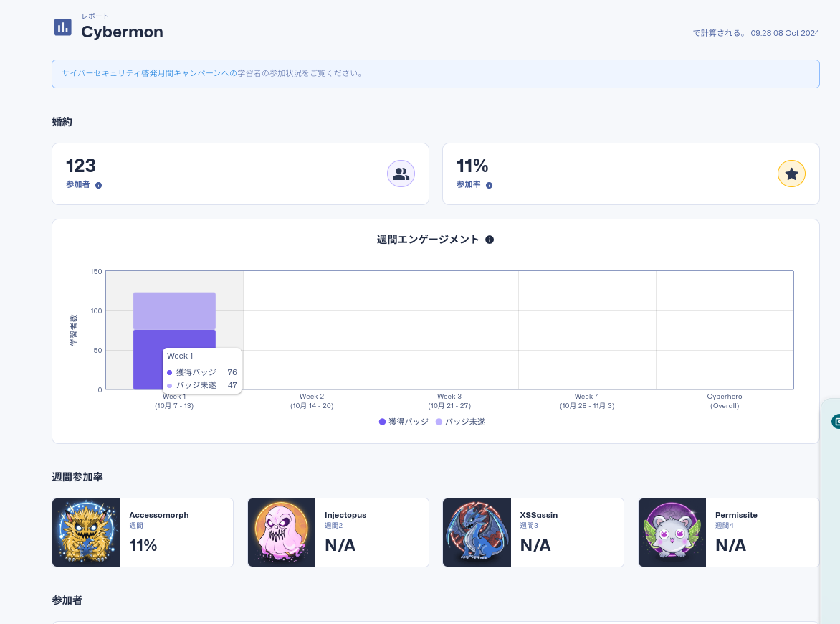
Task: Click the info icon next to 参加者
Action: [99, 186]
